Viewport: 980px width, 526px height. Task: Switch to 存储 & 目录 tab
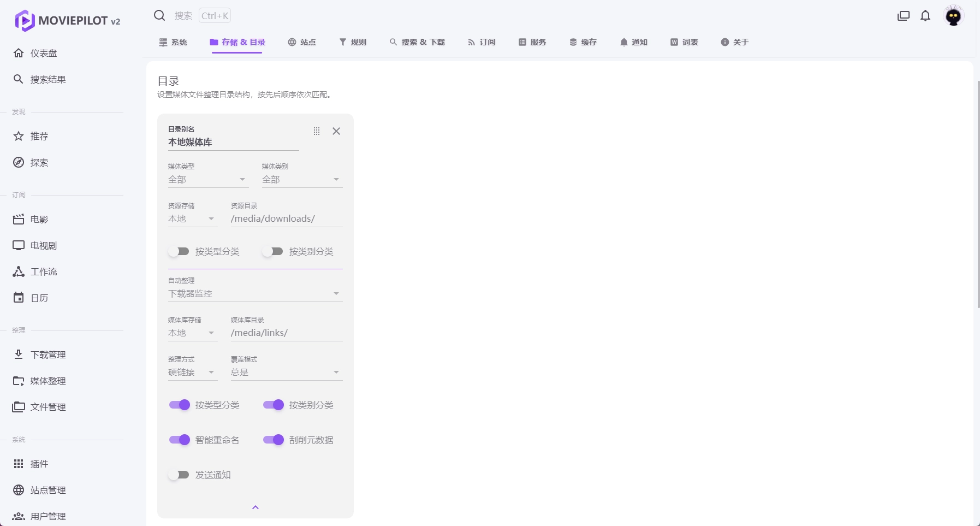237,42
